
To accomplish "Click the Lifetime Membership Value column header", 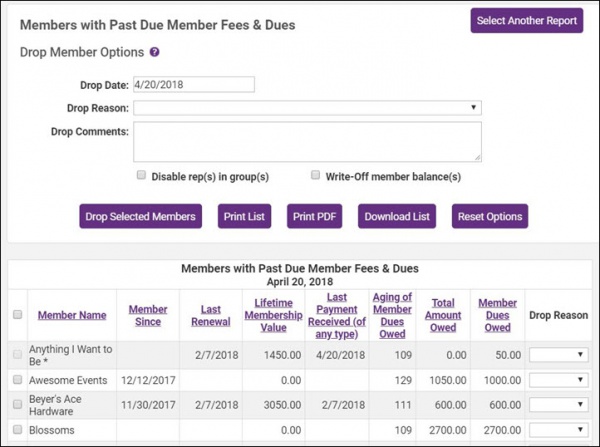I will point(273,315).
